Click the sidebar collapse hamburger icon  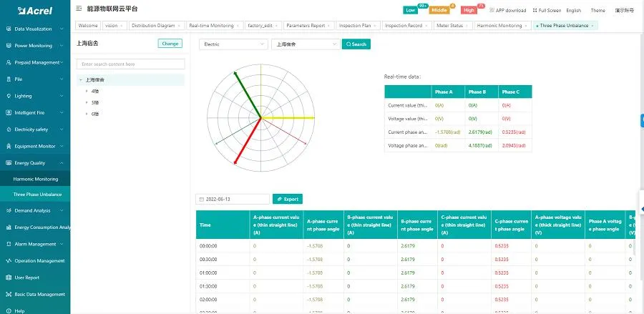click(x=78, y=9)
